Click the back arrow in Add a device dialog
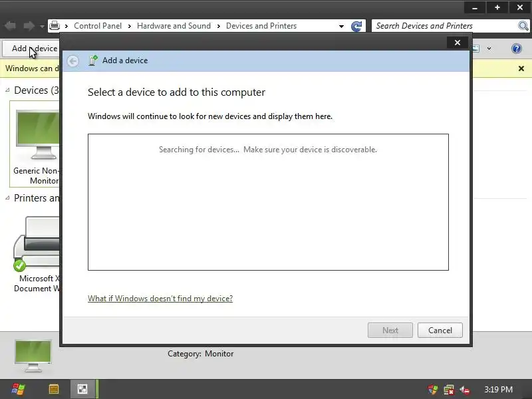Screen dimensions: 532x399 [x=72, y=61]
